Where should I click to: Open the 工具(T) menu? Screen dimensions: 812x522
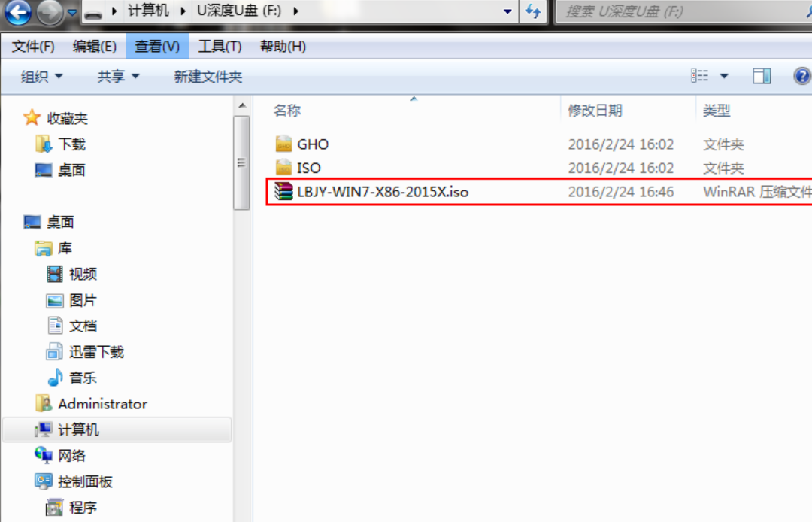[x=220, y=47]
